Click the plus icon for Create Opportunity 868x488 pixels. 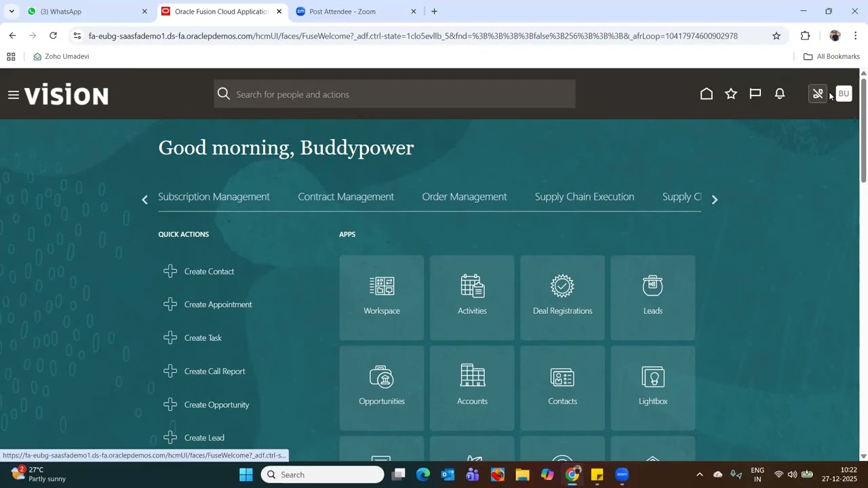click(170, 405)
